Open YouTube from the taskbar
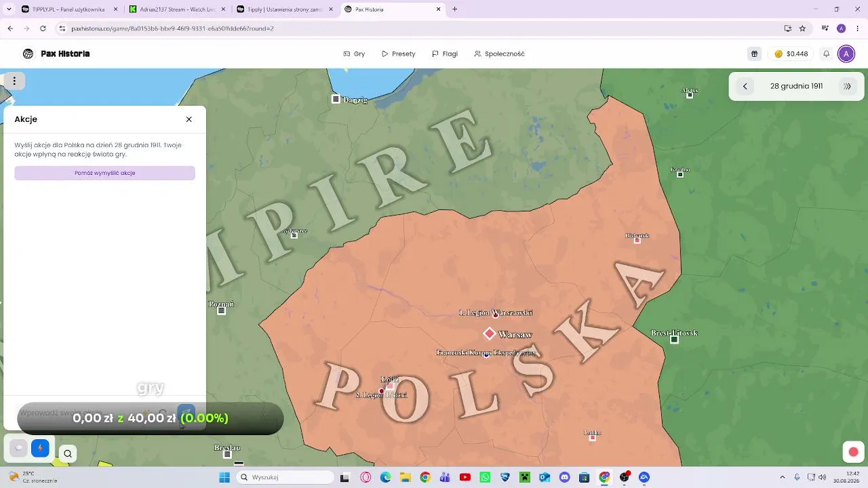 (465, 477)
